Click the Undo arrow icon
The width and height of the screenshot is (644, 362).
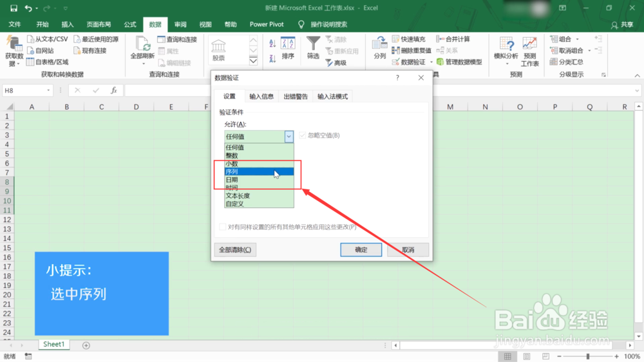pyautogui.click(x=28, y=8)
